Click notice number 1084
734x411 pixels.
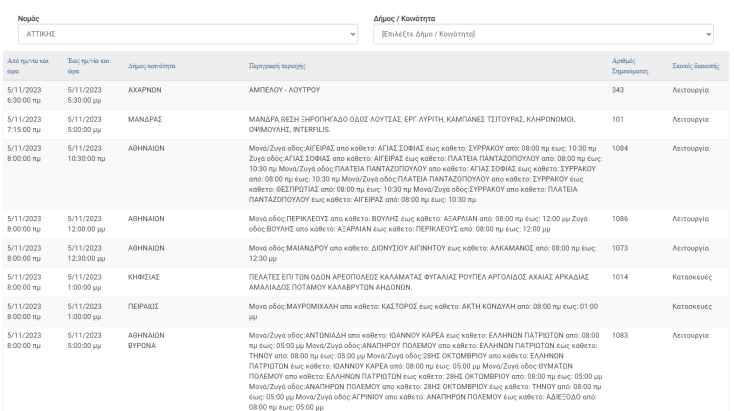tap(620, 148)
